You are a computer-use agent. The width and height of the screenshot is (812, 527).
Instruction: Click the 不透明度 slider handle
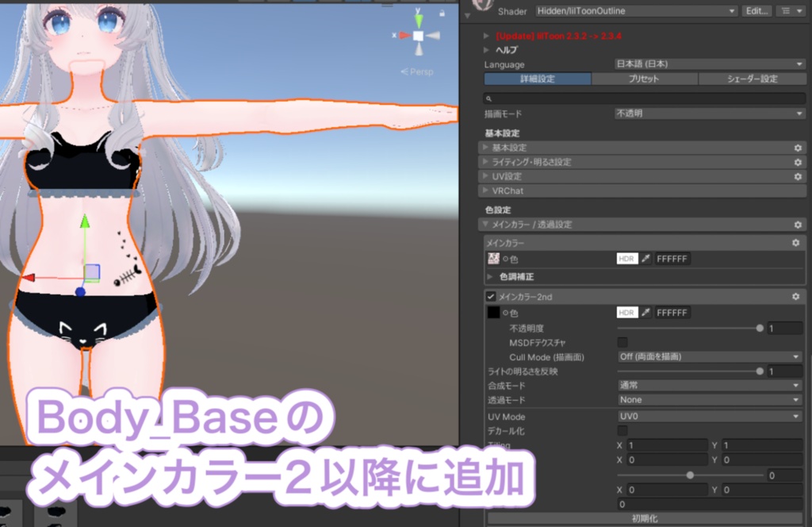(759, 328)
